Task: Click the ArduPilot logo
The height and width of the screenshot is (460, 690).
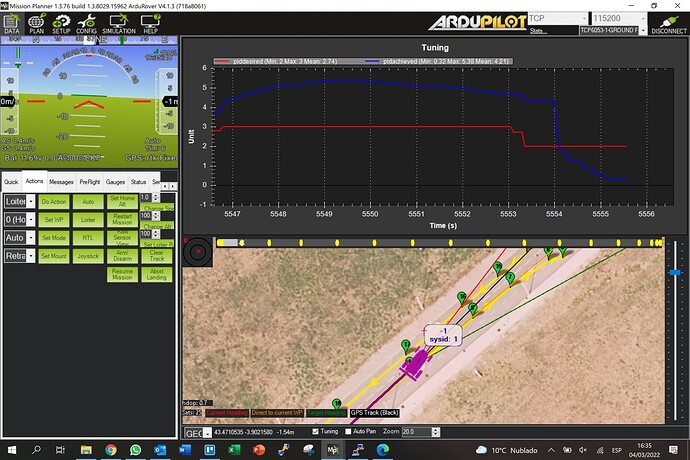Action: pyautogui.click(x=477, y=22)
